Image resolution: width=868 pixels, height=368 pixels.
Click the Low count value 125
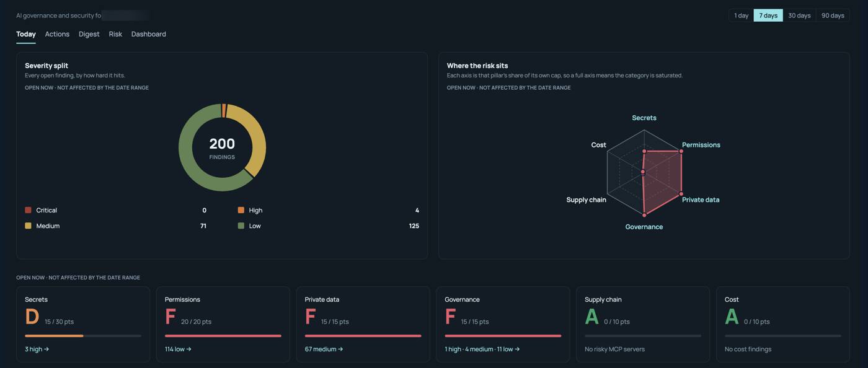414,226
